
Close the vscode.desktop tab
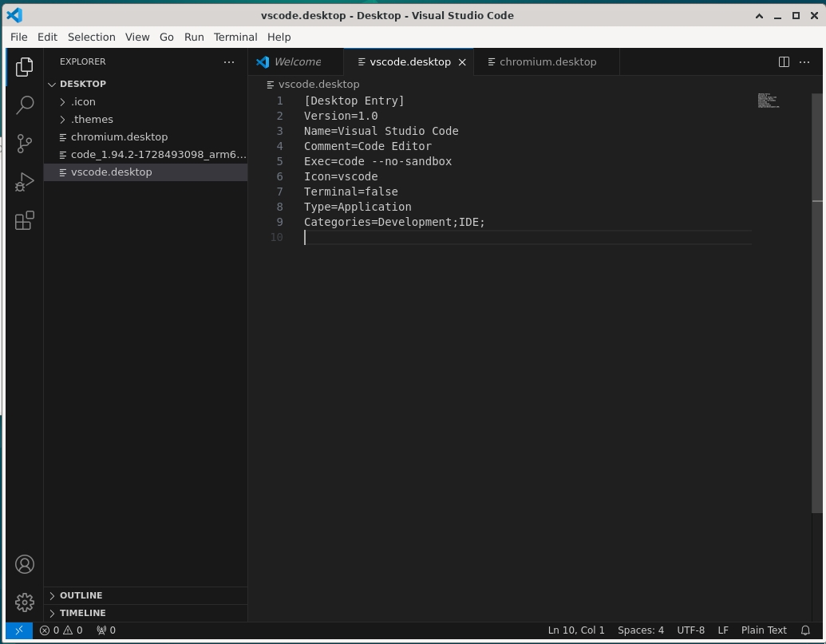(462, 62)
